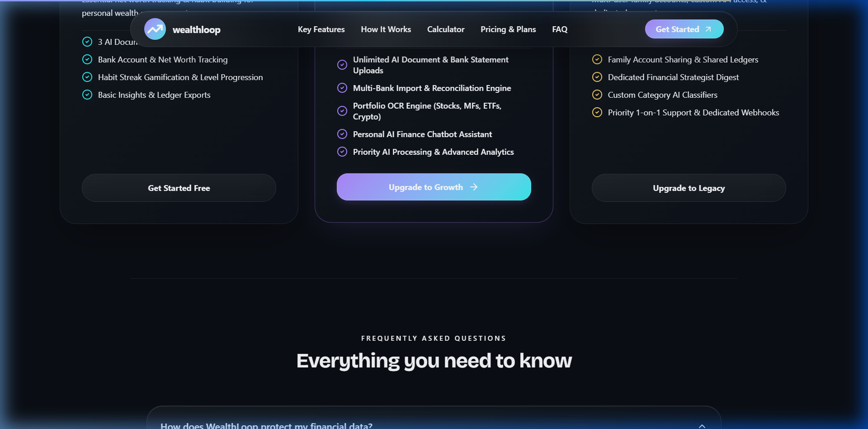Click the wealthloop logo icon
The image size is (868, 429).
(x=155, y=29)
